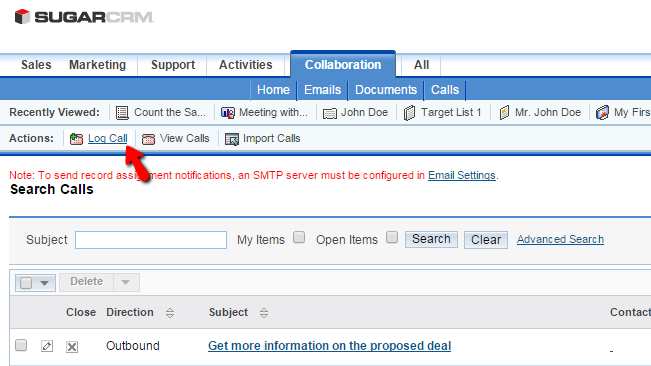Enable the My Items checkbox

(x=299, y=237)
